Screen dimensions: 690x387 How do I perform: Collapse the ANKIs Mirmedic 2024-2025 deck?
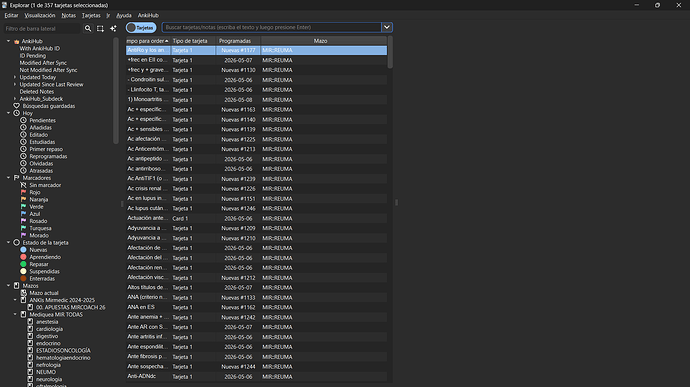point(15,300)
